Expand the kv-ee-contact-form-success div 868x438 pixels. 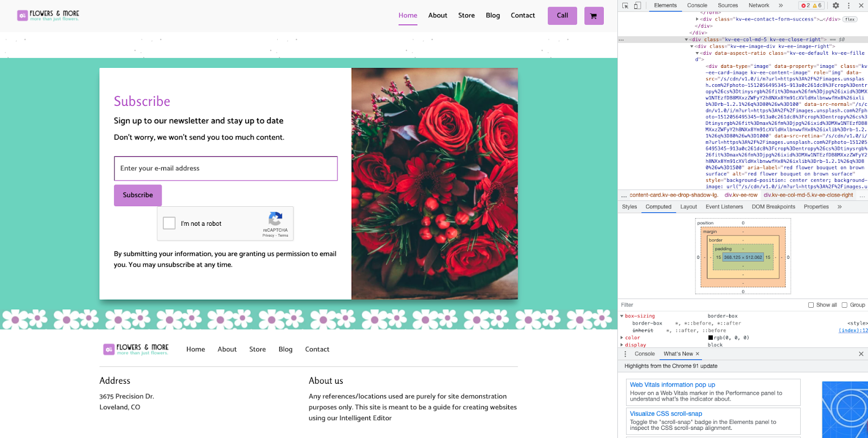tap(697, 20)
